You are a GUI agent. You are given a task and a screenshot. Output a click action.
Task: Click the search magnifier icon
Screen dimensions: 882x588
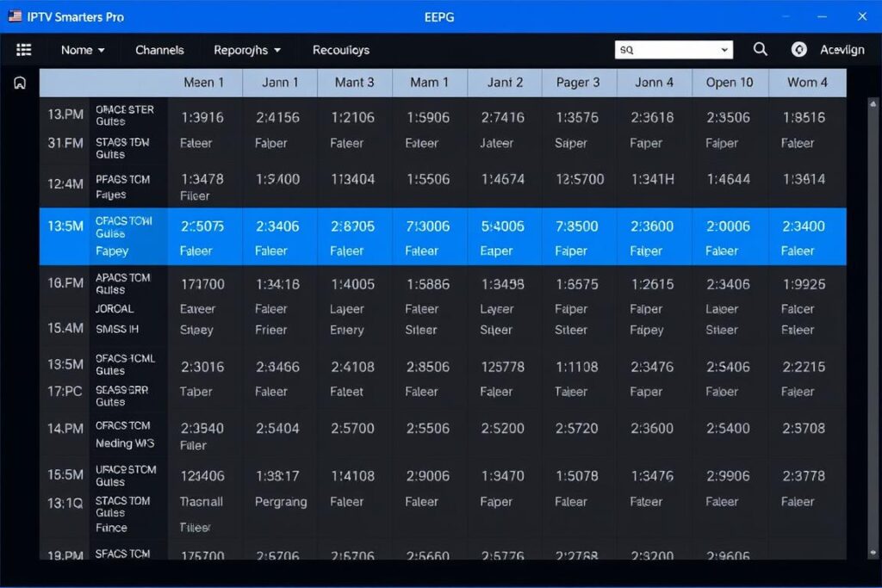760,49
